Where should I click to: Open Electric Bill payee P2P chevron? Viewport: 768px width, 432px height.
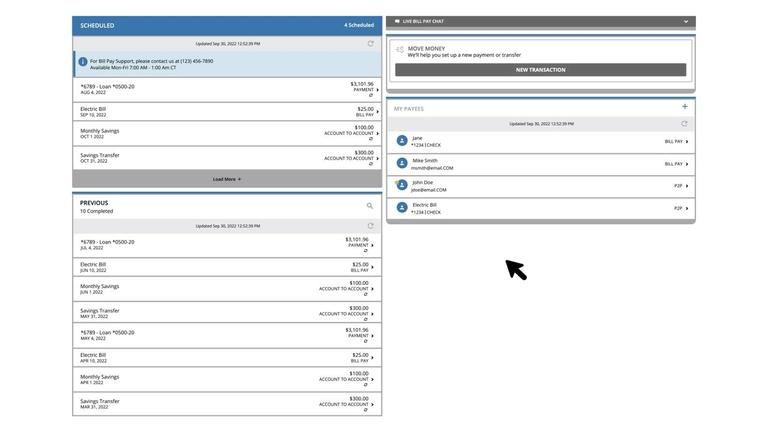pos(687,209)
